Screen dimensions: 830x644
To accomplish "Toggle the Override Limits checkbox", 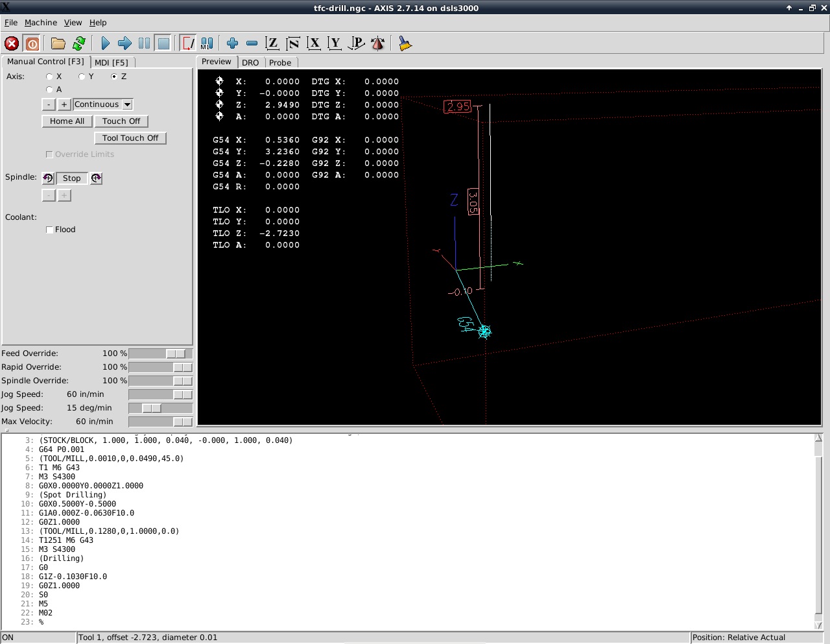I will [x=49, y=154].
